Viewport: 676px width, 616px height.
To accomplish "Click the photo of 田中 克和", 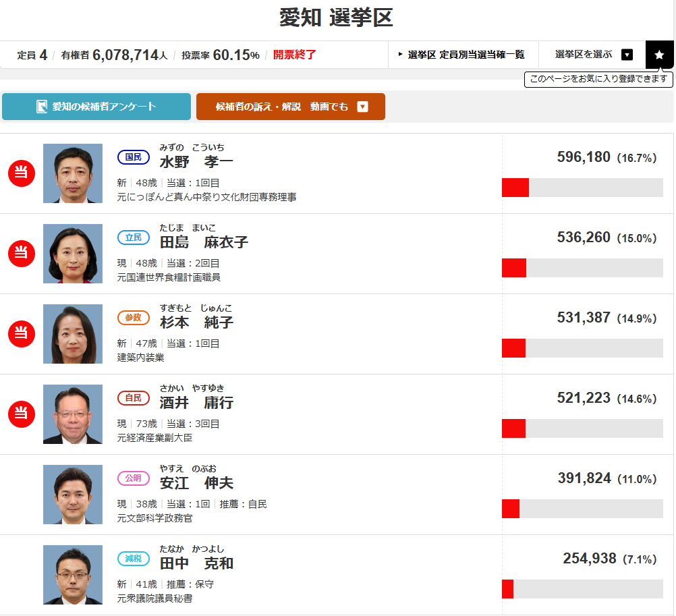I will tap(73, 575).
